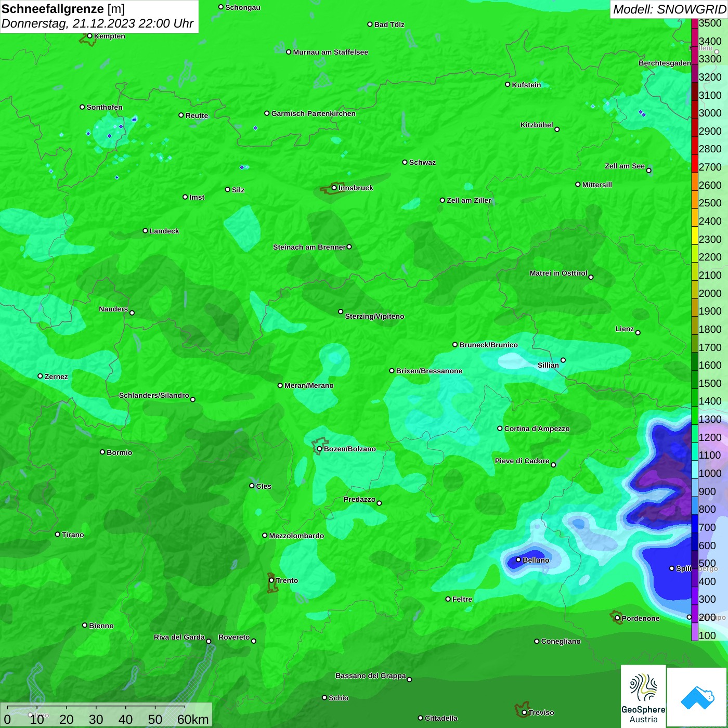
Task: Click the 3500 legend value
Action: [710, 23]
